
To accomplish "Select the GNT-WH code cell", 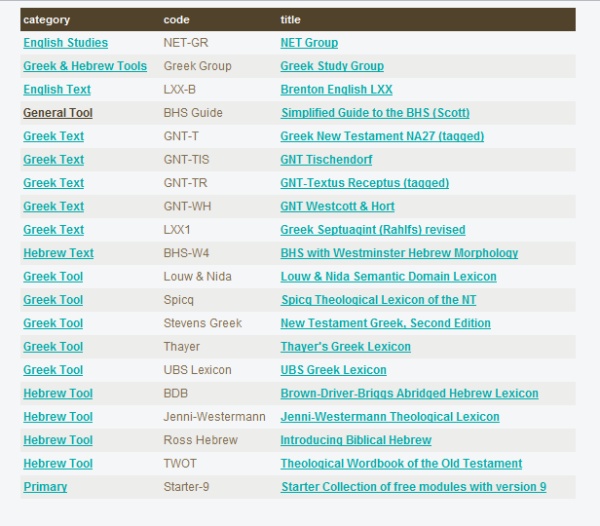I will coord(187,206).
